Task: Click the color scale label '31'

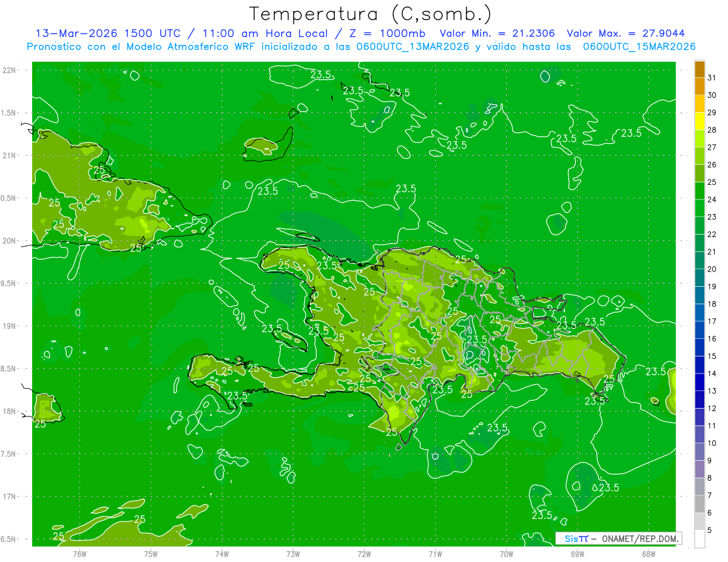Action: (x=712, y=78)
